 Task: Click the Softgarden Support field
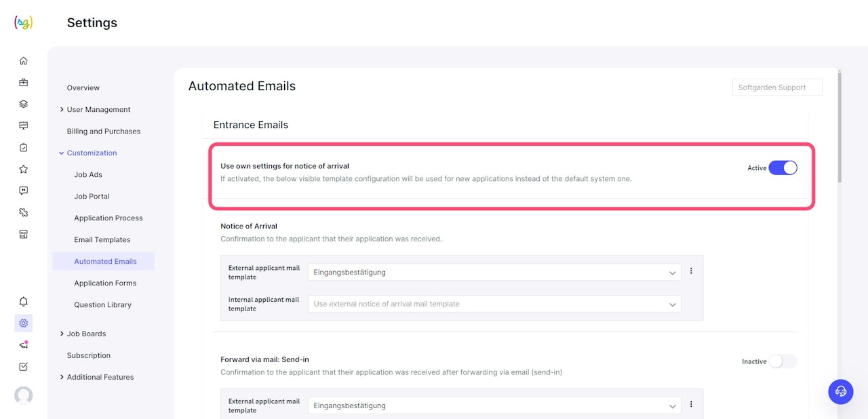(x=777, y=87)
